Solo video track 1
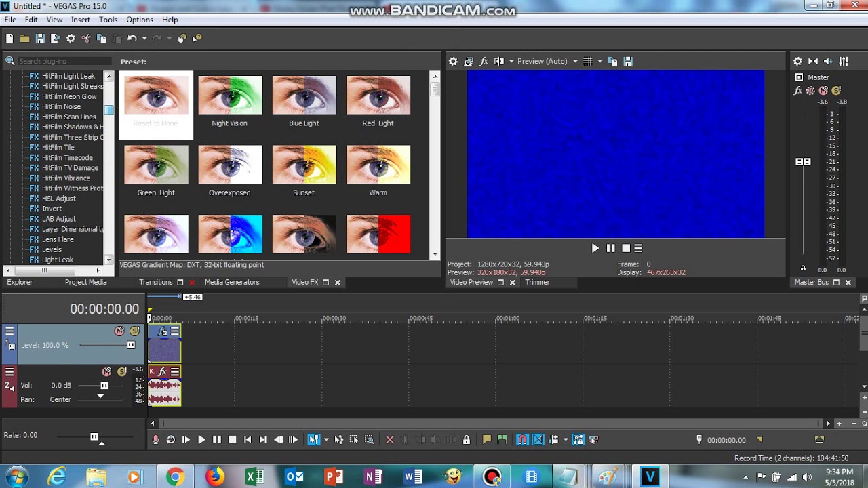The image size is (868, 488). [x=134, y=331]
